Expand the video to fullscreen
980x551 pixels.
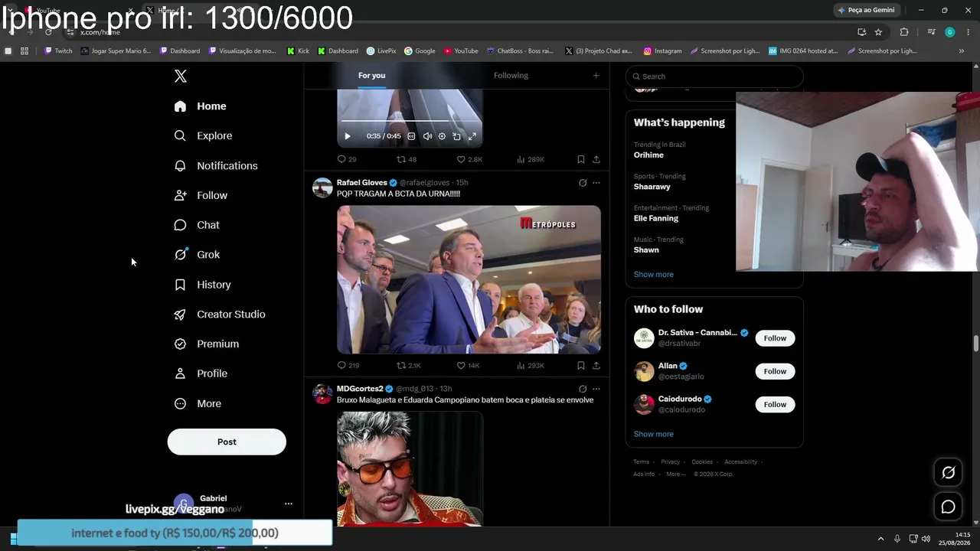472,136
